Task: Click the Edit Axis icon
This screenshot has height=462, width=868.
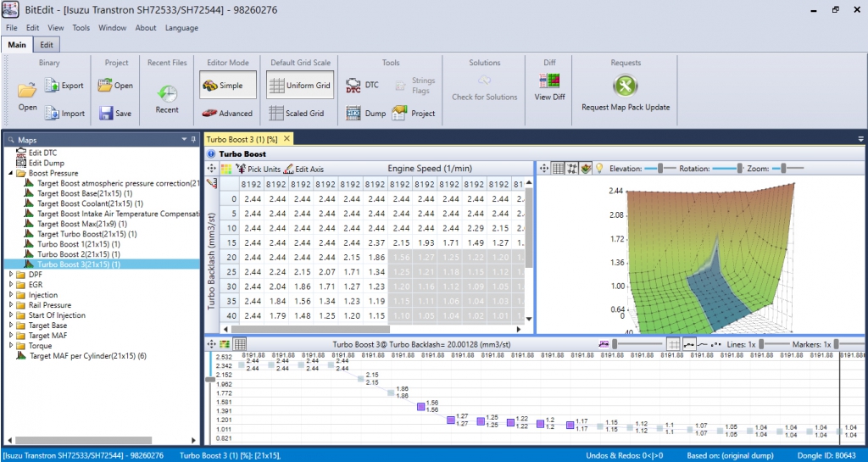Action: click(288, 169)
